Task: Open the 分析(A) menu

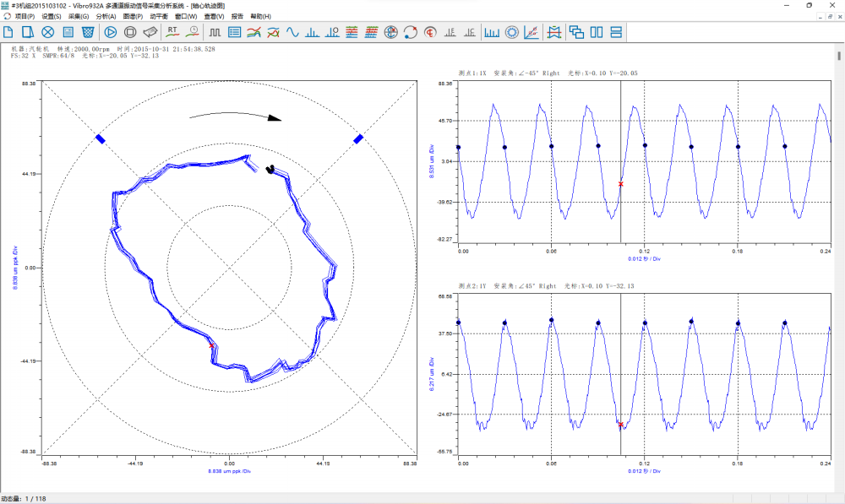Action: [x=106, y=17]
